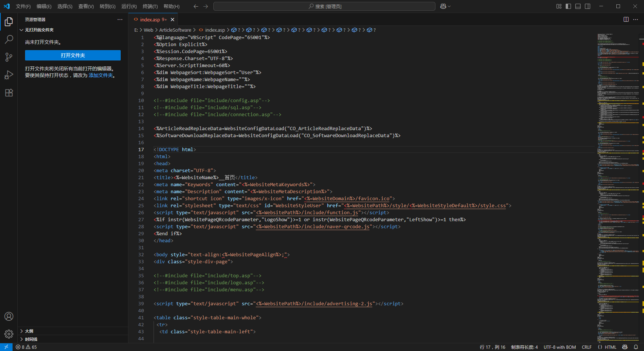Open the Extensions view
Image resolution: width=644 pixels, height=351 pixels.
pyautogui.click(x=9, y=93)
